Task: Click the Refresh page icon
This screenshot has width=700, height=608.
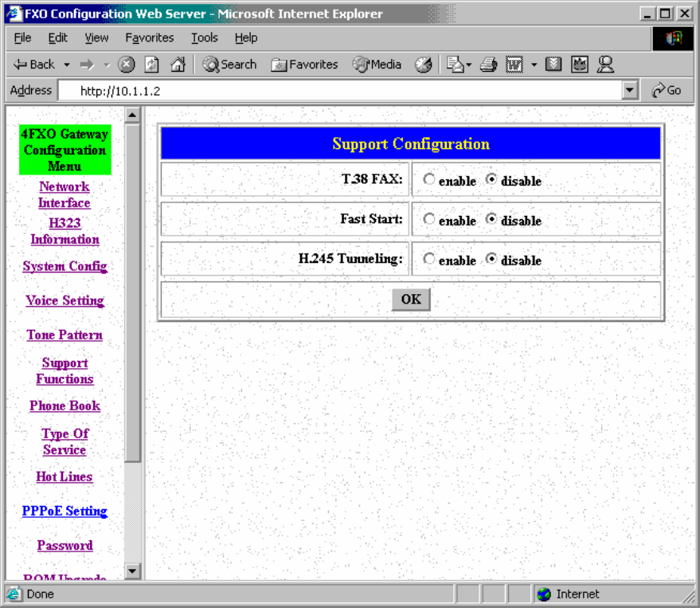Action: point(152,65)
